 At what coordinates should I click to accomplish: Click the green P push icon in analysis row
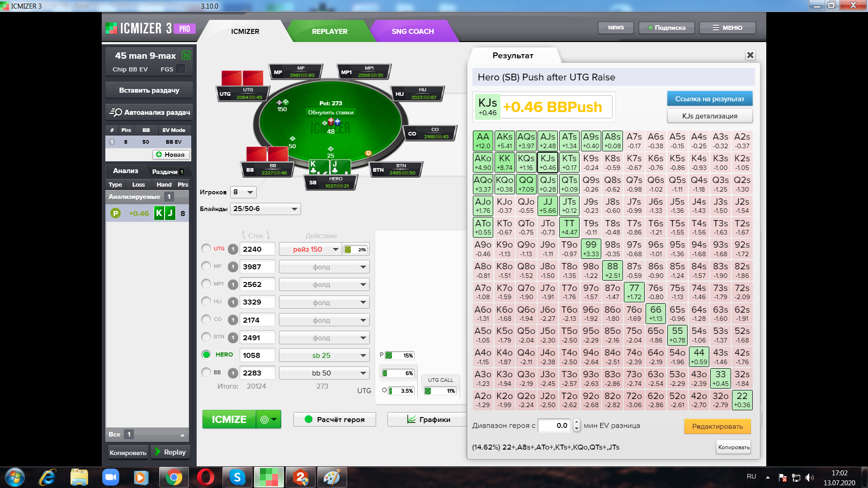116,213
